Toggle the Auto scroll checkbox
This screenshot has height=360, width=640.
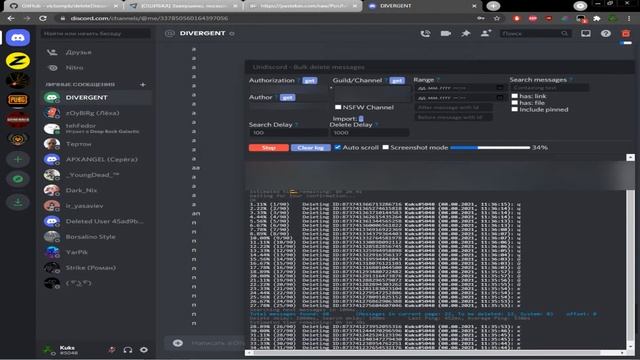tap(338, 147)
